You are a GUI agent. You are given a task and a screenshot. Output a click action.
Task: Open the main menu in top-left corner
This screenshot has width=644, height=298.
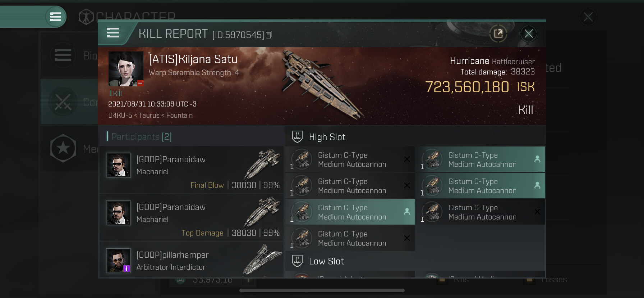click(55, 17)
